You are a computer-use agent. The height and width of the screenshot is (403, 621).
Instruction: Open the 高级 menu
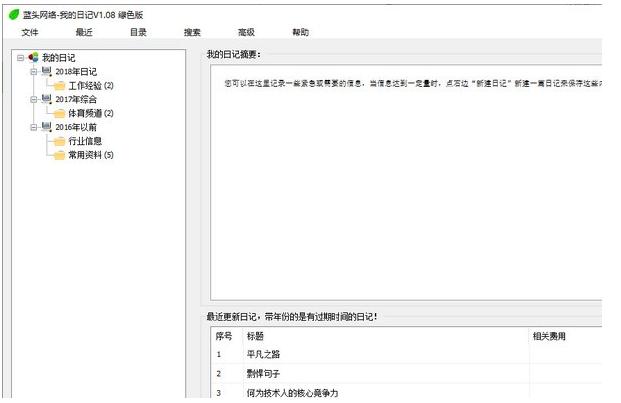(246, 32)
